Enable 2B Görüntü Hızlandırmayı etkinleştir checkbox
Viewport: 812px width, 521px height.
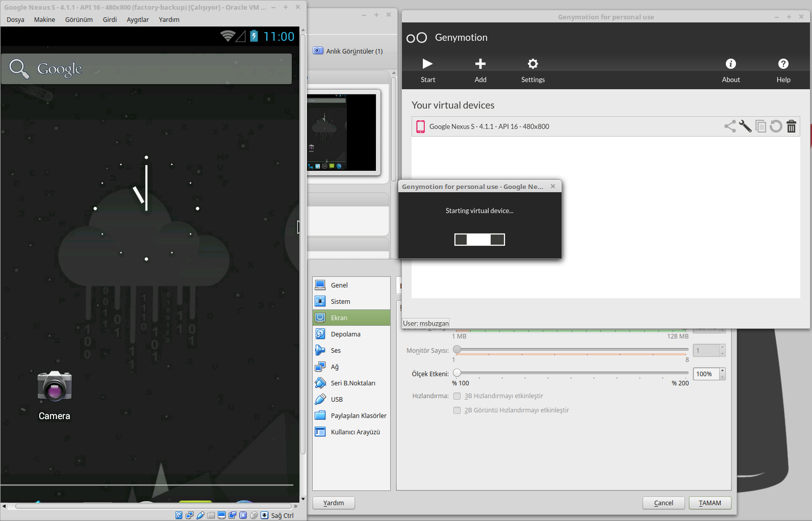point(457,410)
